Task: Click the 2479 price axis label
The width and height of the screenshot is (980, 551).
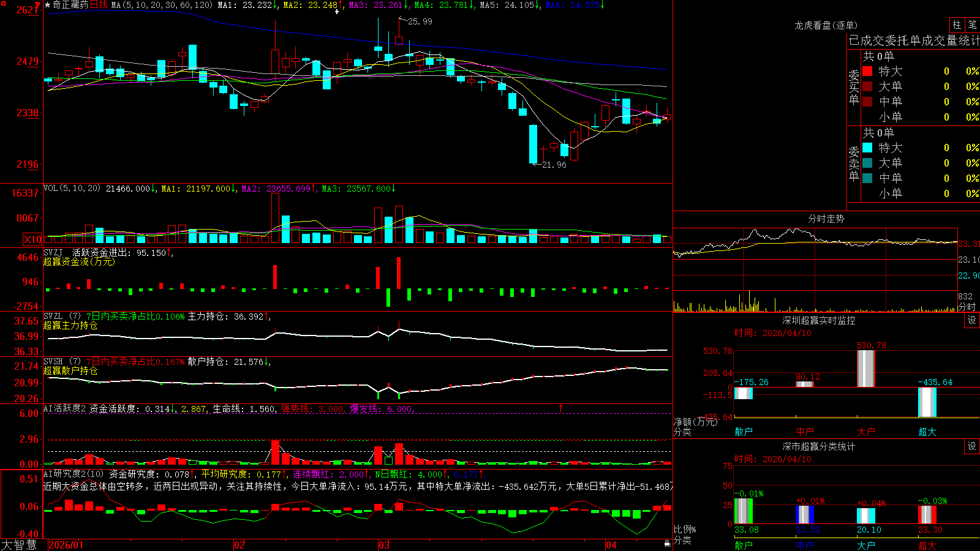Action: (x=28, y=61)
